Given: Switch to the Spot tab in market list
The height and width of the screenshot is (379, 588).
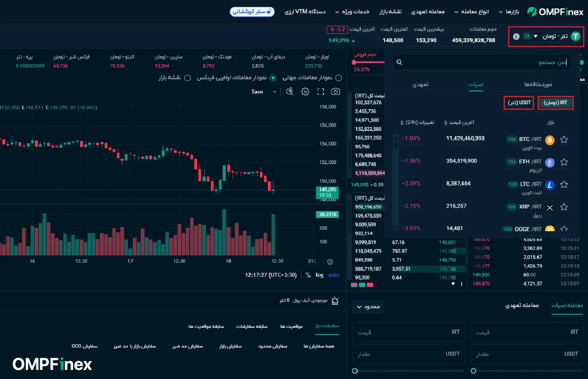Looking at the screenshot, I should click(x=476, y=84).
